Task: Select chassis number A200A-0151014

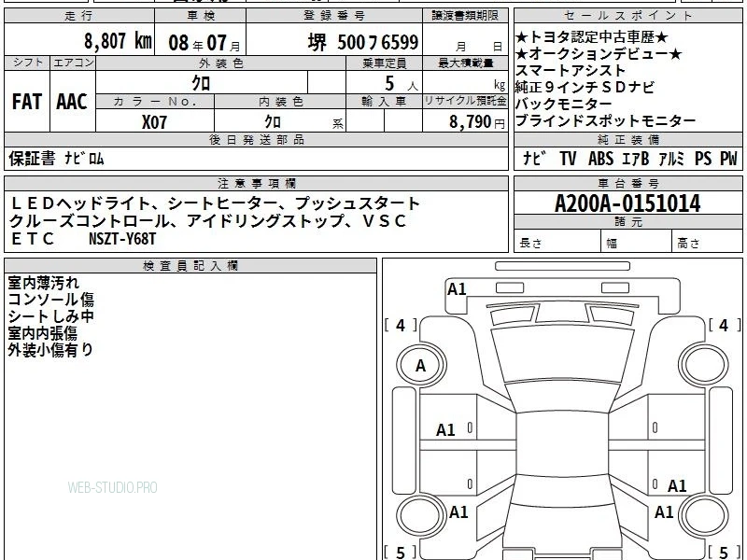Action: coord(627,203)
